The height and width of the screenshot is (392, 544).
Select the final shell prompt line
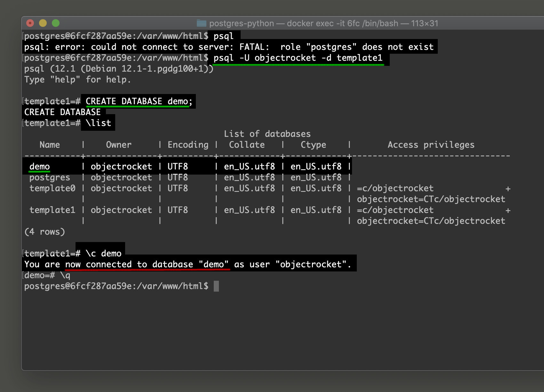(117, 286)
